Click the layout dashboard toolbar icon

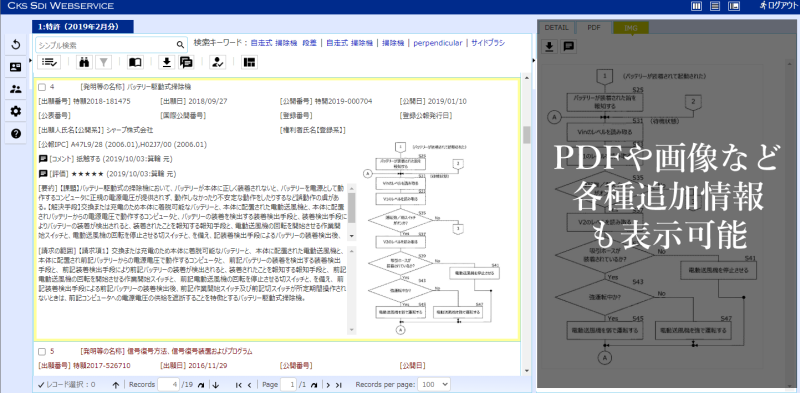[249, 62]
